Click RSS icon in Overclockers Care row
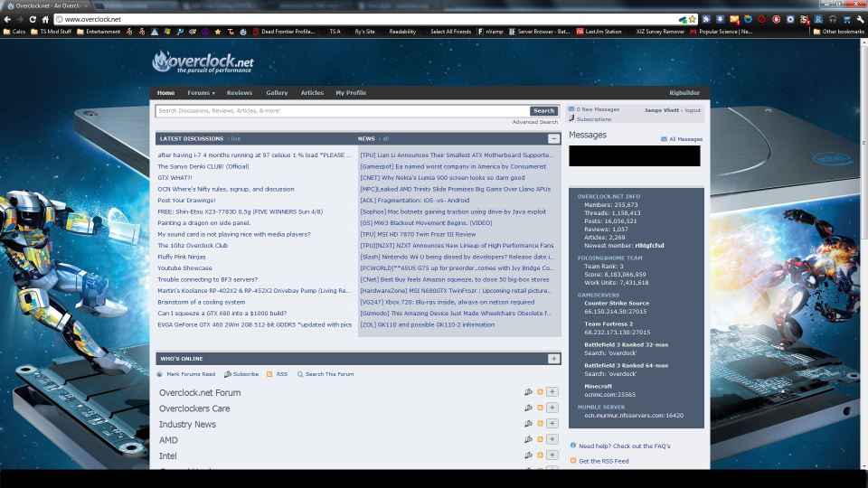868x488 pixels. pos(541,408)
